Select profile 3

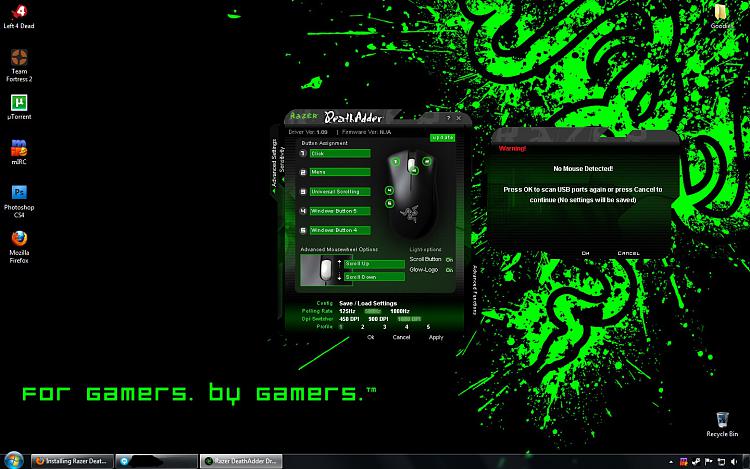click(384, 327)
